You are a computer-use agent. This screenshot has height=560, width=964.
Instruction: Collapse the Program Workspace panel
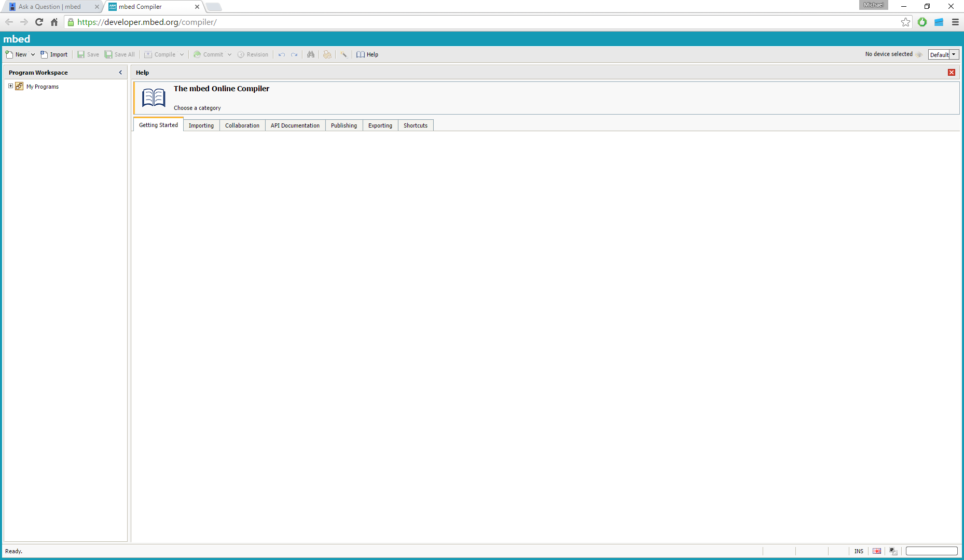(x=120, y=73)
